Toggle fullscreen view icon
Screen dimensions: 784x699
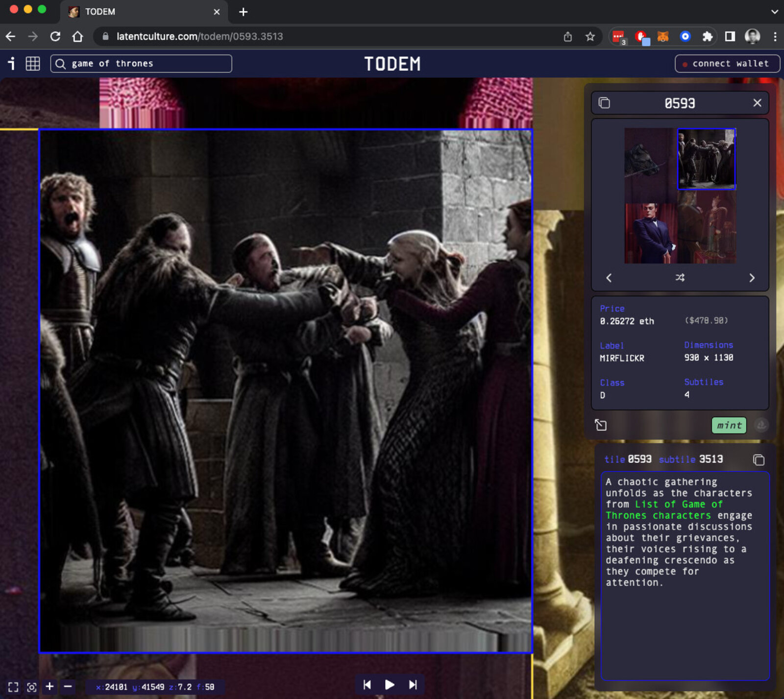[x=13, y=687]
